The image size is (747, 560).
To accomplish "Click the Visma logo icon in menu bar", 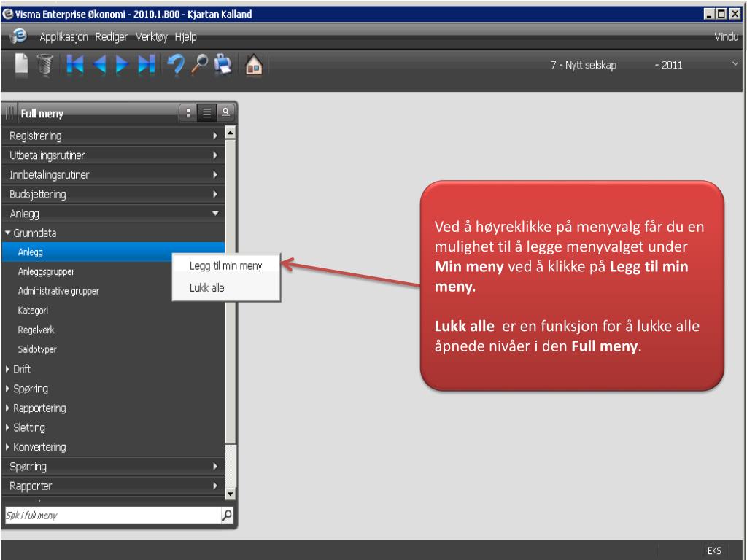I will coord(19,36).
